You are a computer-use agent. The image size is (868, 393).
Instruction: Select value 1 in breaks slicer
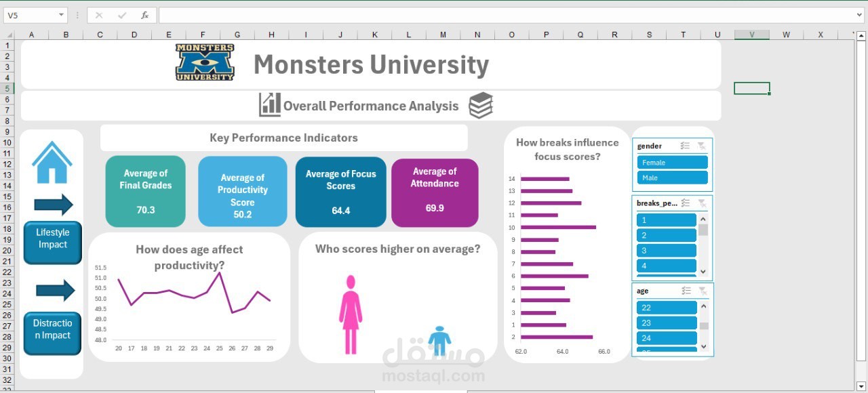[667, 220]
